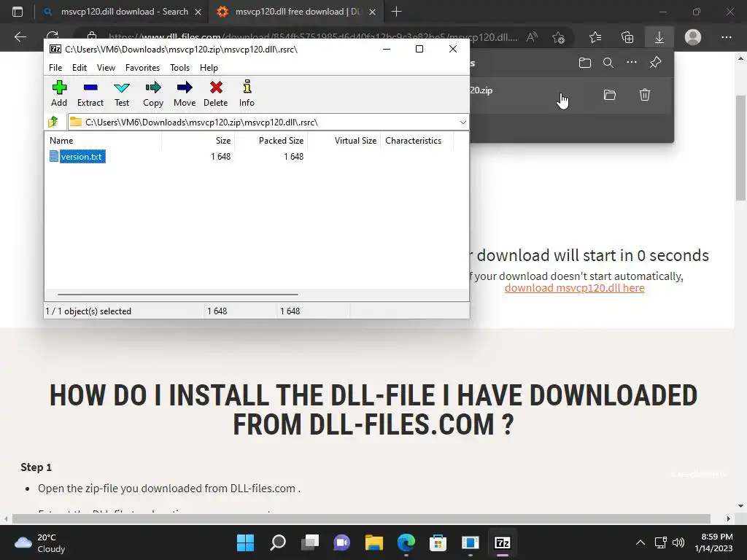This screenshot has width=747, height=560.
Task: Open the Edge Favorites list
Action: click(595, 37)
